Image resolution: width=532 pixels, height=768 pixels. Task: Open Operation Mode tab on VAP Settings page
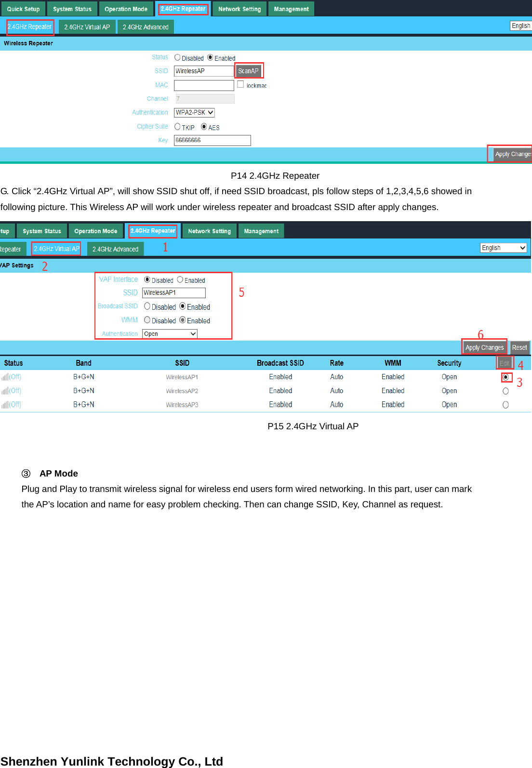tap(96, 231)
